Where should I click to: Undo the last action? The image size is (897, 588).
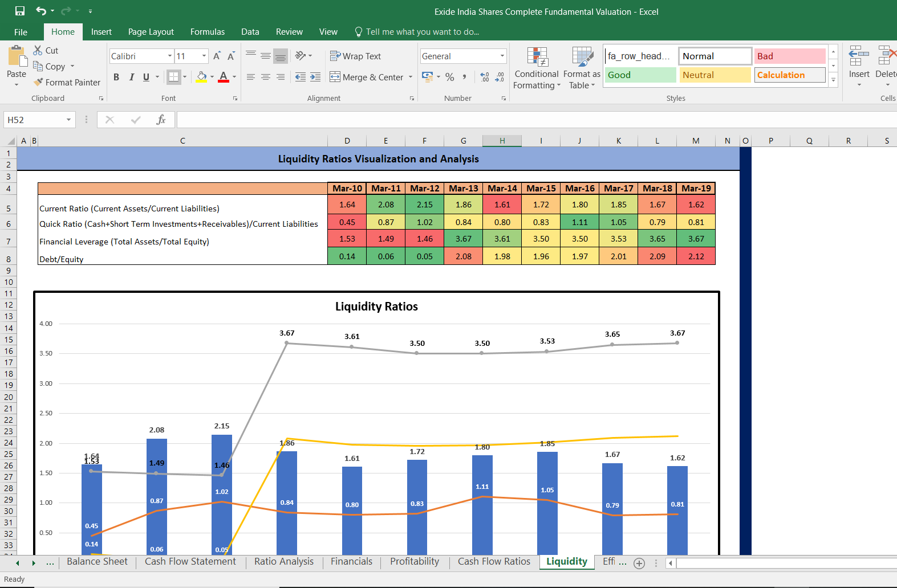[41, 11]
